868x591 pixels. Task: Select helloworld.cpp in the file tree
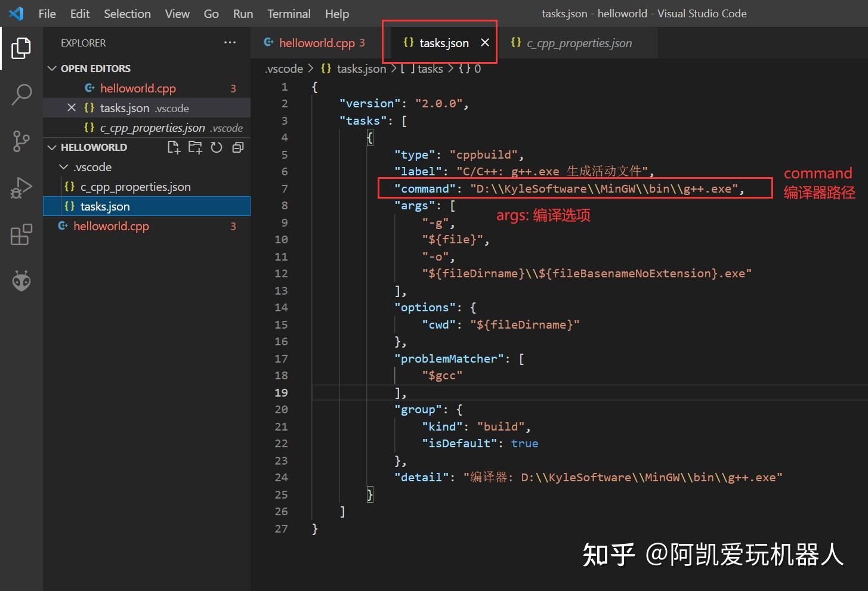coord(110,226)
